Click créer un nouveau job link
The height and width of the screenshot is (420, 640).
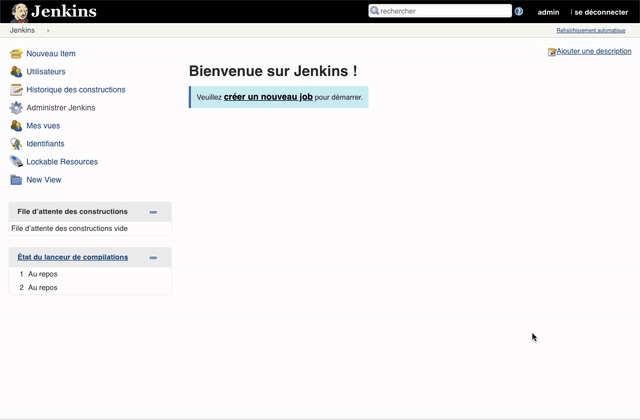[268, 97]
